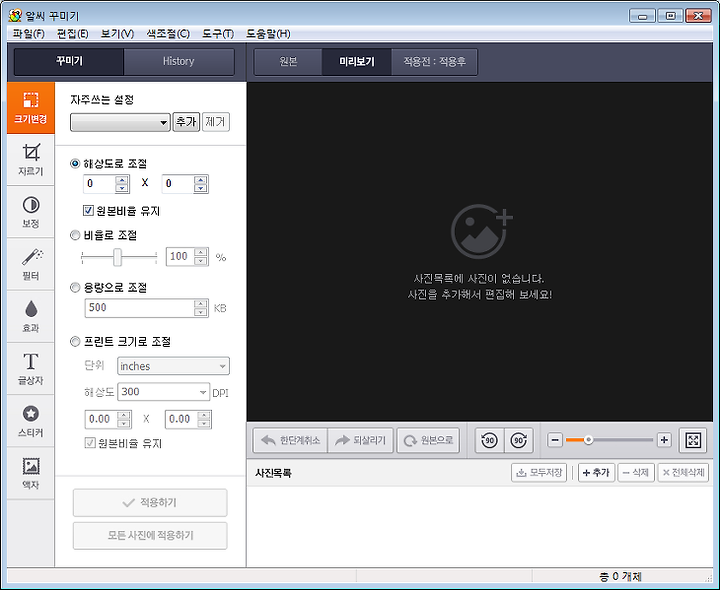Screen dimensions: 720x590
Task: Click the ratio percentage slider handle
Action: click(x=118, y=257)
